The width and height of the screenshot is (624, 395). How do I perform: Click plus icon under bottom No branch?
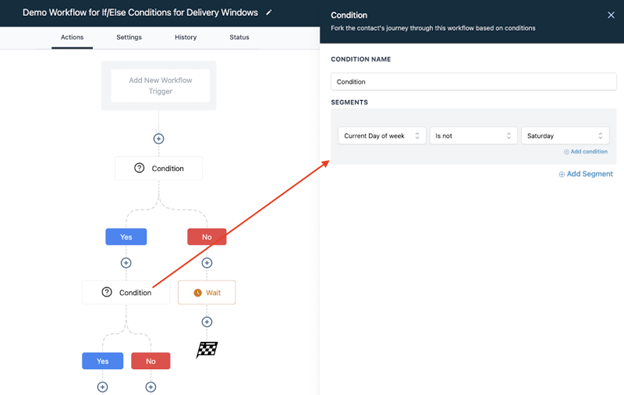coord(150,387)
